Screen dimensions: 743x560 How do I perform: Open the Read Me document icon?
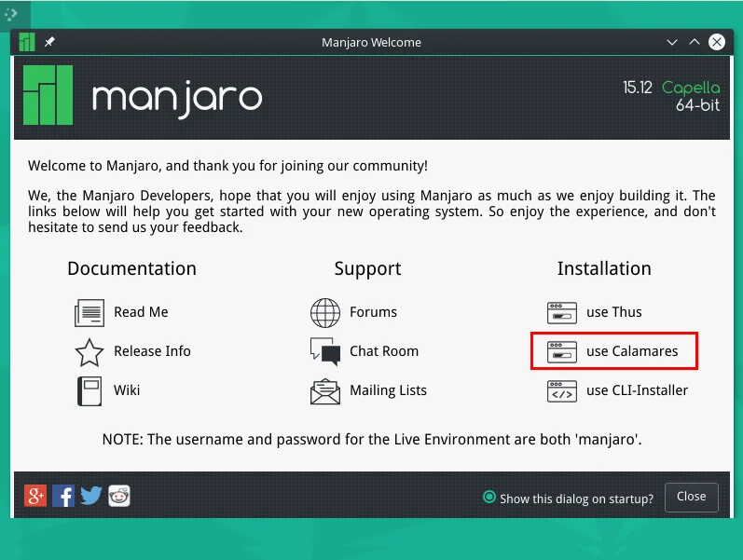(89, 313)
